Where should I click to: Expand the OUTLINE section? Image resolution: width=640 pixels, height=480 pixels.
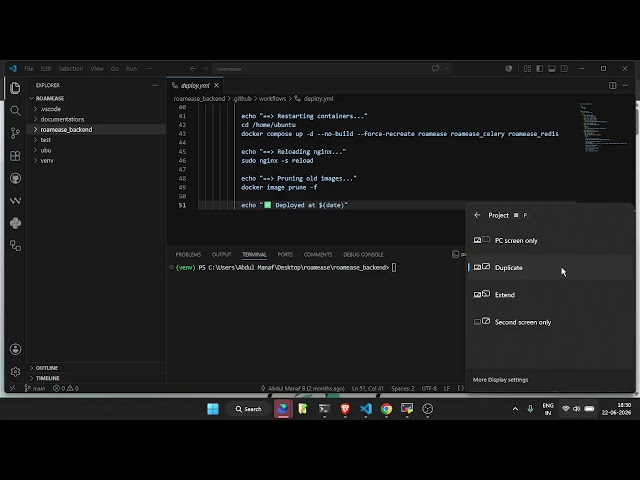96,368
